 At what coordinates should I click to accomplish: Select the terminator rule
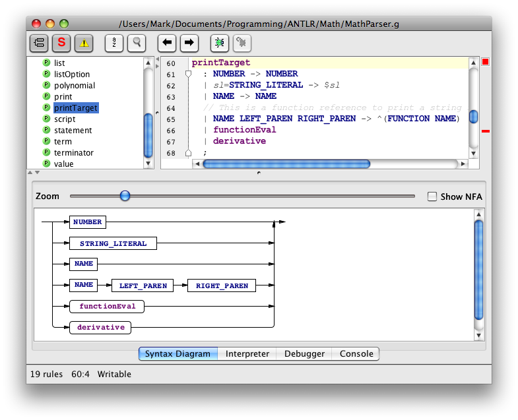click(x=74, y=153)
